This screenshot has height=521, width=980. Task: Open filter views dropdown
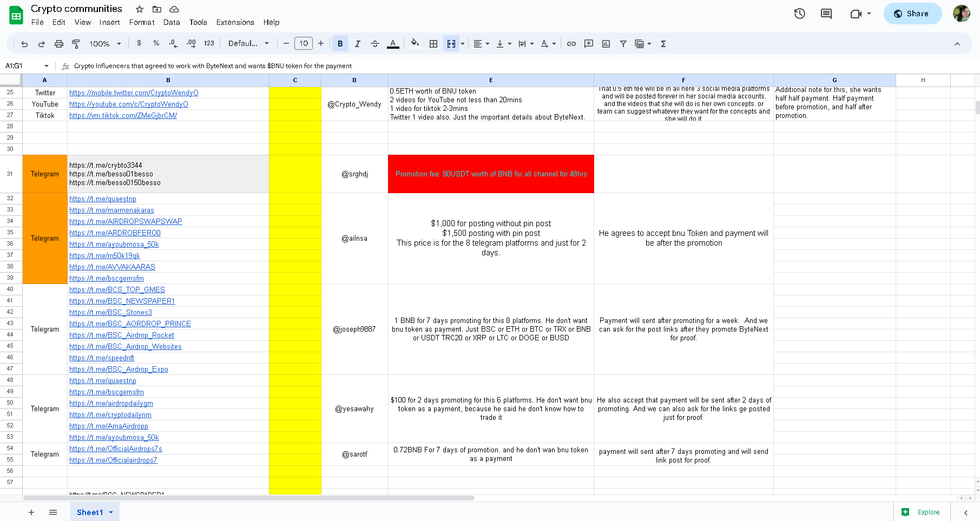coord(643,44)
